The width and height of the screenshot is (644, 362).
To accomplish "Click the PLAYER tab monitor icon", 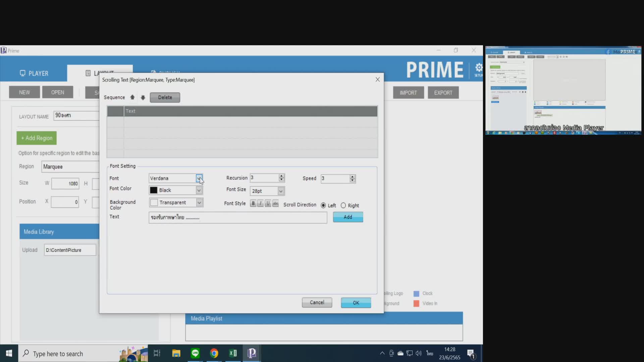I will tap(22, 73).
